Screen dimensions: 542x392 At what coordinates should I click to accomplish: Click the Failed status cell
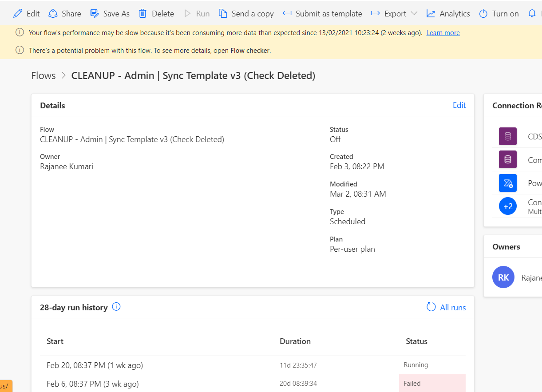click(432, 384)
